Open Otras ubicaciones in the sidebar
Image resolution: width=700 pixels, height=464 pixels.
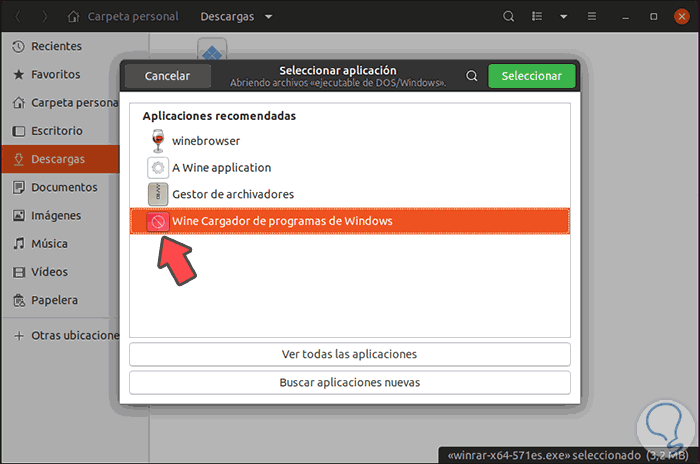[x=61, y=335]
